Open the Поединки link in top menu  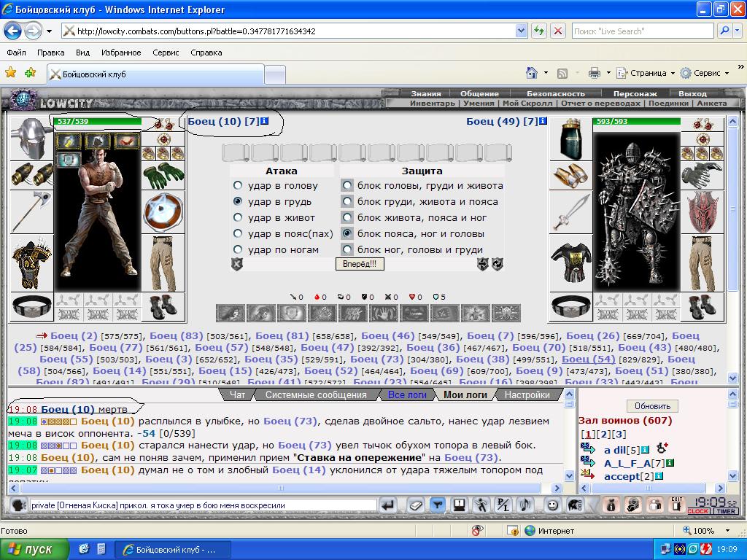click(x=668, y=104)
